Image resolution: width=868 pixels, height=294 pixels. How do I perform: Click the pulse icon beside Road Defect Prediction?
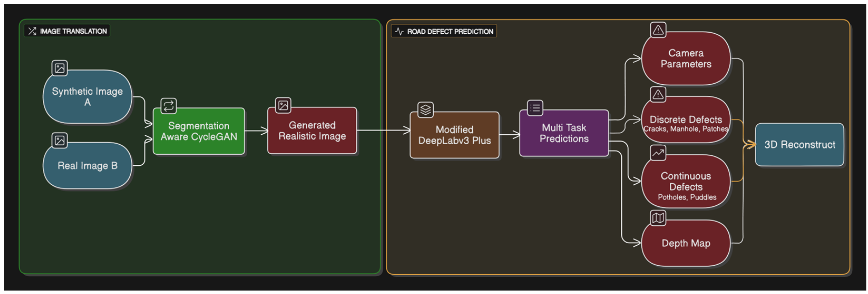click(399, 31)
